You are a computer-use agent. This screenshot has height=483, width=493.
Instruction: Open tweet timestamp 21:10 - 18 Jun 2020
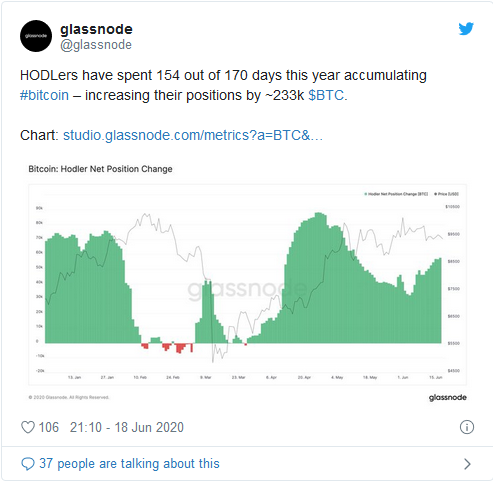coord(127,427)
